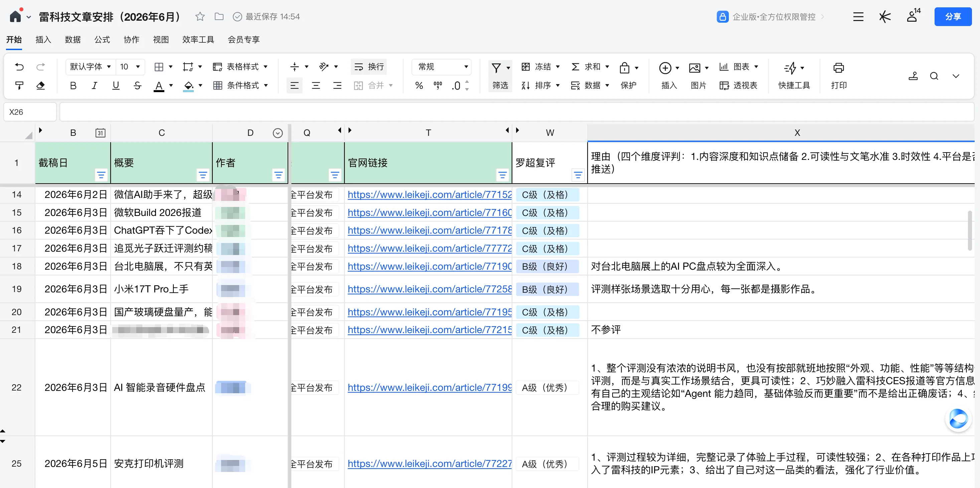Screen dimensions: 980x488
Task: Align text to the left
Action: tap(294, 85)
